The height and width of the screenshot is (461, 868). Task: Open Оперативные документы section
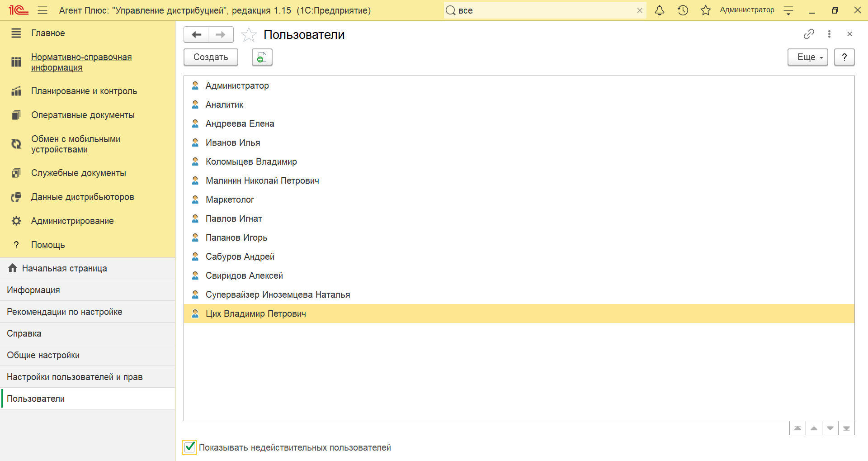(83, 115)
